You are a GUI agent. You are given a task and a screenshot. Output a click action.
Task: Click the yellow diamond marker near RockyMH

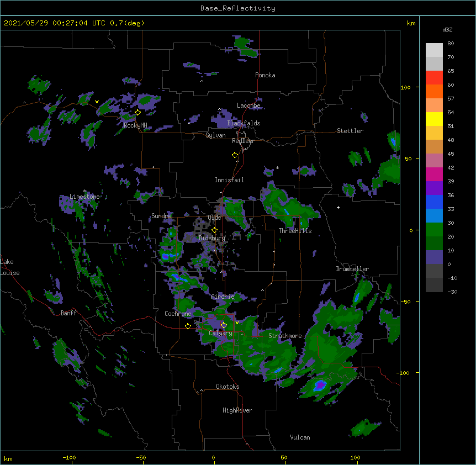click(138, 112)
